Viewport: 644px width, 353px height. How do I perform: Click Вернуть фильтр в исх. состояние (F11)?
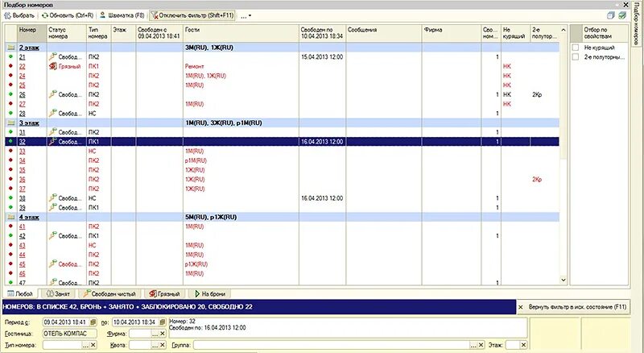tap(572, 307)
